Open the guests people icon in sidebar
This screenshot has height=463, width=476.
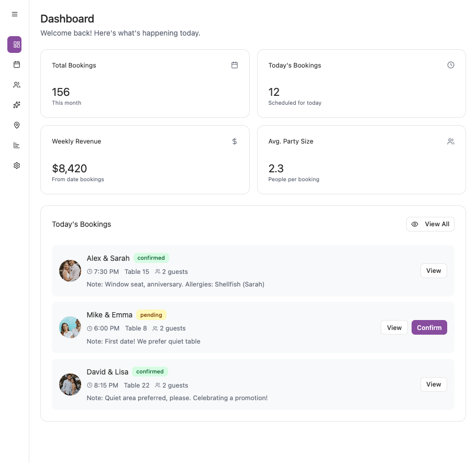[17, 85]
